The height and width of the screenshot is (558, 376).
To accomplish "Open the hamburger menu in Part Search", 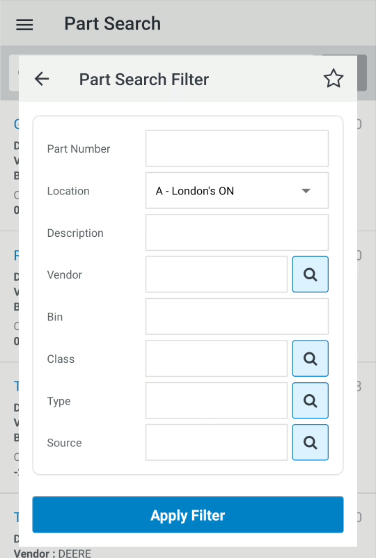I will click(25, 25).
